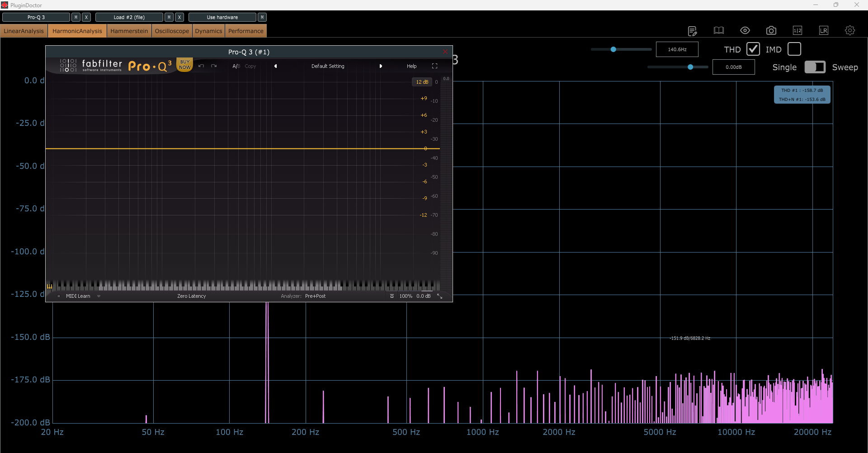Viewport: 868px width, 453px height.
Task: Open the notes editor icon
Action: pyautogui.click(x=692, y=31)
